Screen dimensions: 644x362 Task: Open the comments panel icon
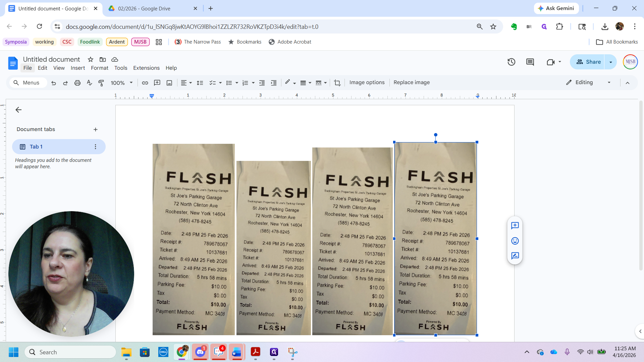pos(530,62)
